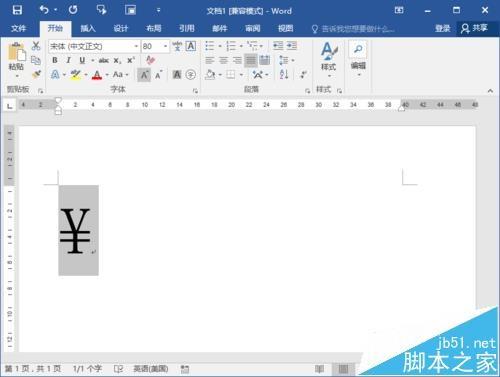Switch to the 审阅 (Review) tab

click(x=253, y=29)
